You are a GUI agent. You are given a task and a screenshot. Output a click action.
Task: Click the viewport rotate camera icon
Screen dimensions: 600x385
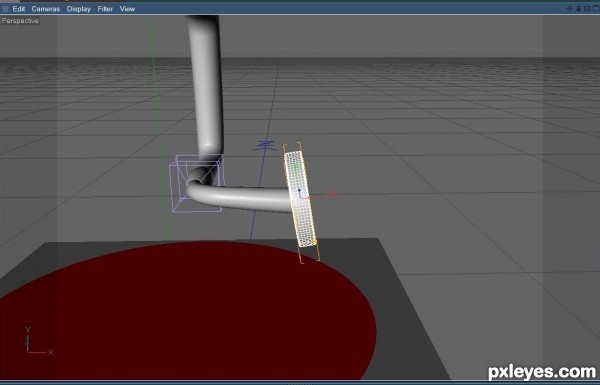(x=587, y=8)
